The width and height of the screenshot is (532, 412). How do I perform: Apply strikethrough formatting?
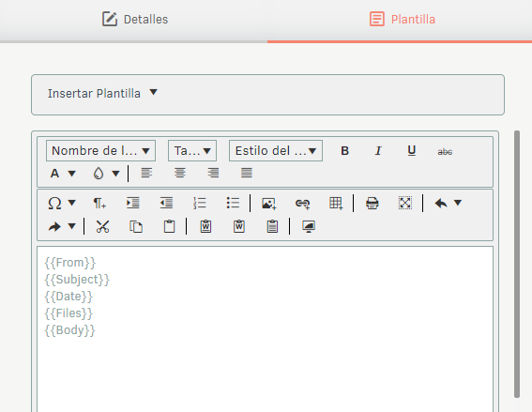(445, 151)
